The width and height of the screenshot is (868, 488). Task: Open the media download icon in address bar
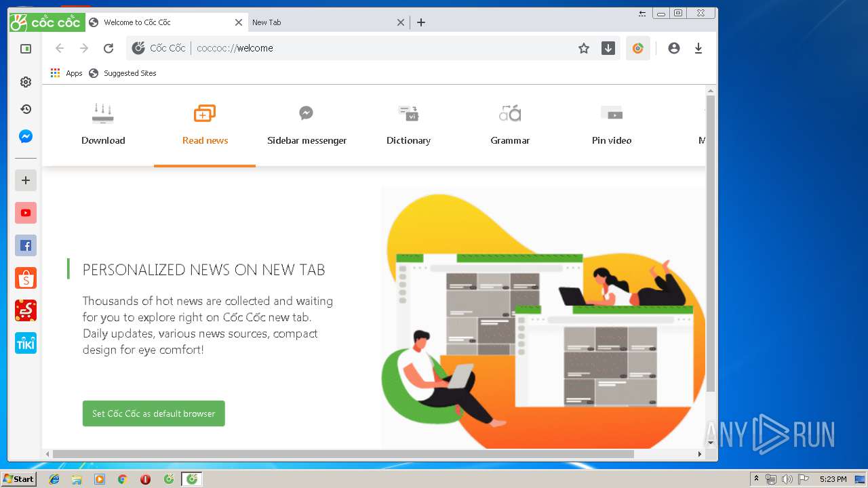[608, 48]
